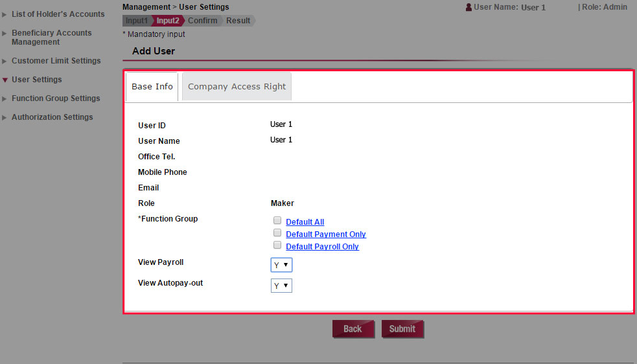Expand List of Holder's Accounts arrow
This screenshot has width=637, height=364.
pyautogui.click(x=5, y=14)
